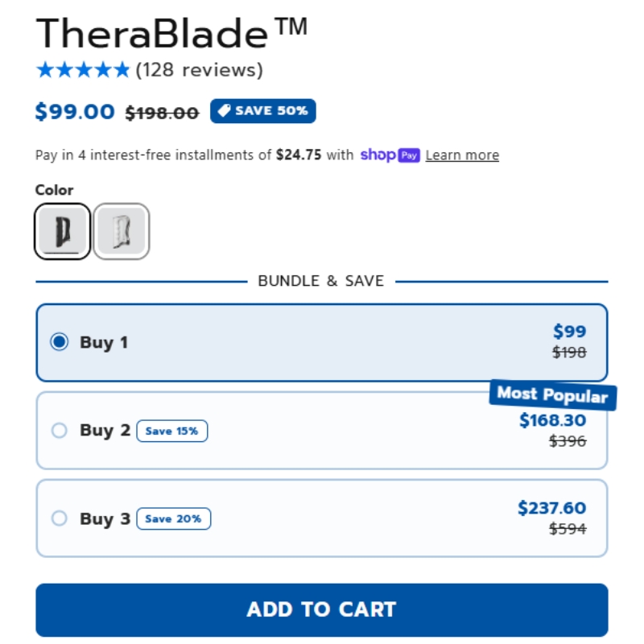Click the $168.30 bundle price
Viewport: 644px width, 644px height.
[552, 420]
